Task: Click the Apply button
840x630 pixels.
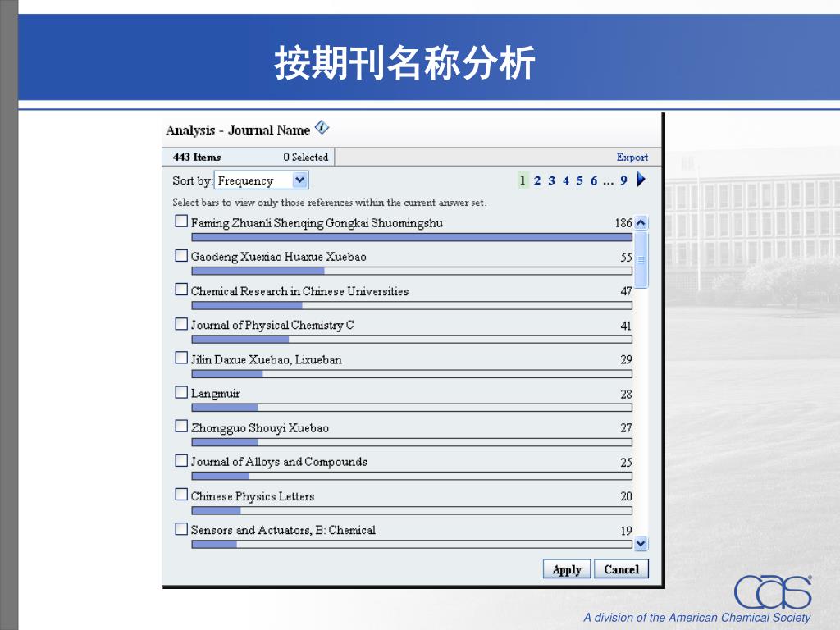Action: click(567, 569)
